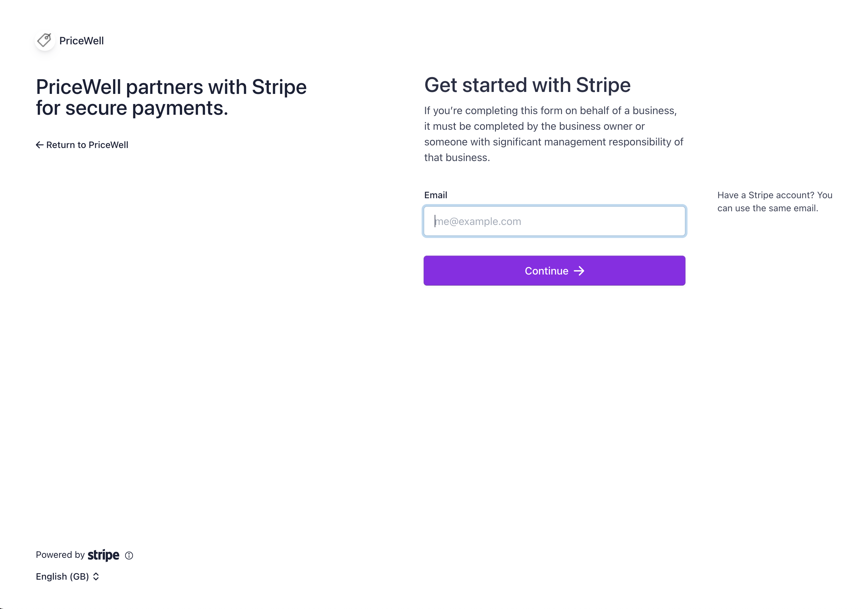Click the PriceWell price tag logo icon

tap(45, 40)
